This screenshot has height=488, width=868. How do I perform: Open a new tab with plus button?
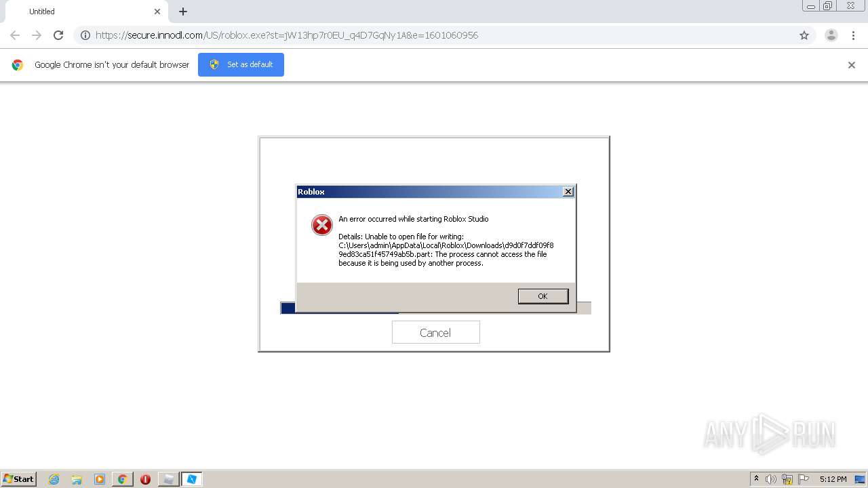pyautogui.click(x=183, y=12)
